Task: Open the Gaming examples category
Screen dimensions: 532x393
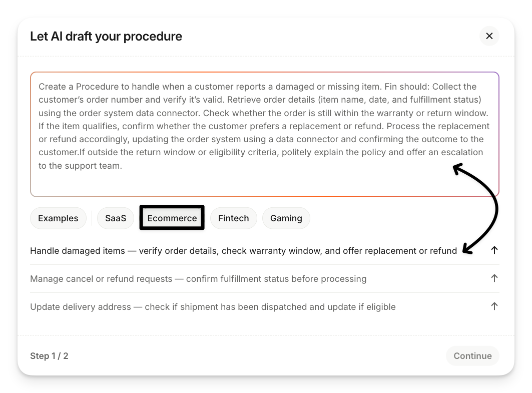Action: pos(286,218)
